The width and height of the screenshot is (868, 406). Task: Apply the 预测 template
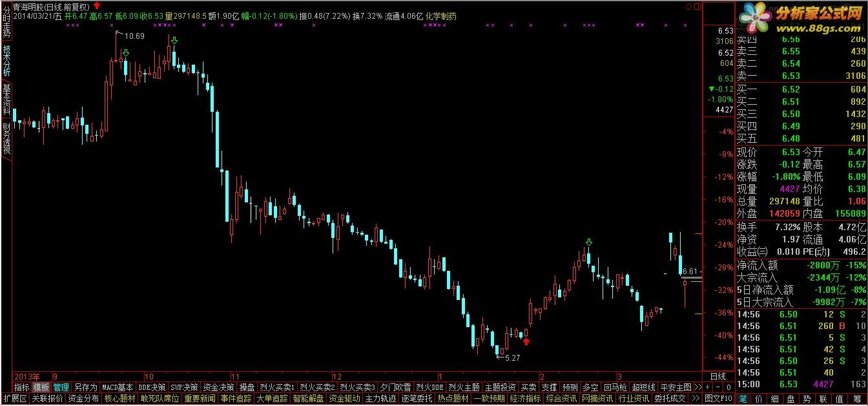(570, 387)
